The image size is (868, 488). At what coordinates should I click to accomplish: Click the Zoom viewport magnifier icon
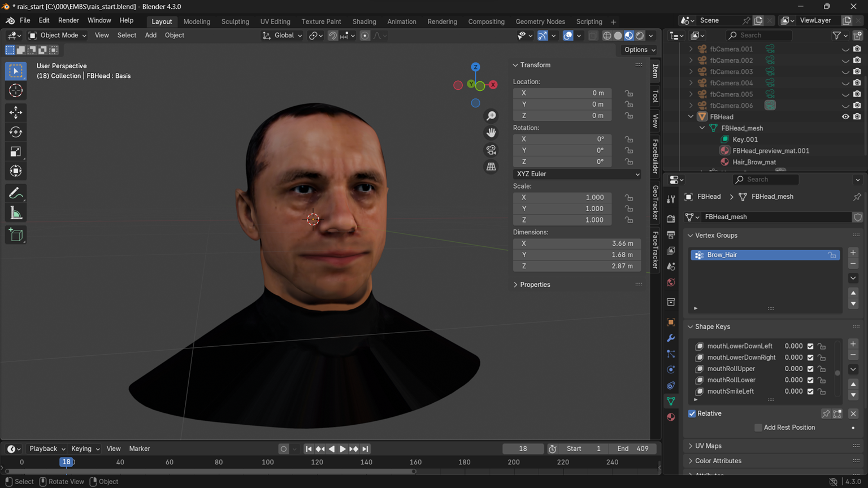tap(491, 116)
